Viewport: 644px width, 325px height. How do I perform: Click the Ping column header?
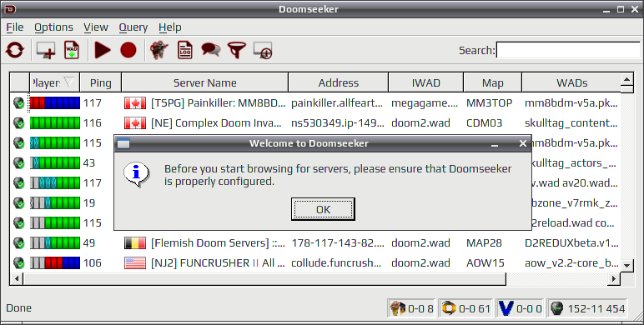tap(101, 82)
